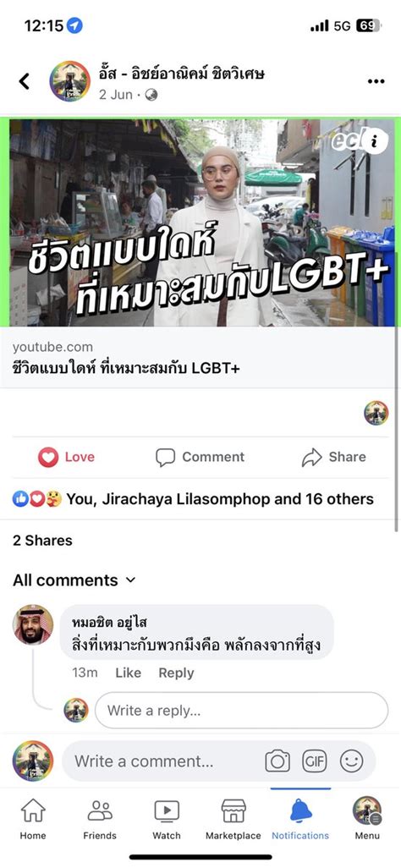Expand the All comments sort dropdown

[74, 580]
